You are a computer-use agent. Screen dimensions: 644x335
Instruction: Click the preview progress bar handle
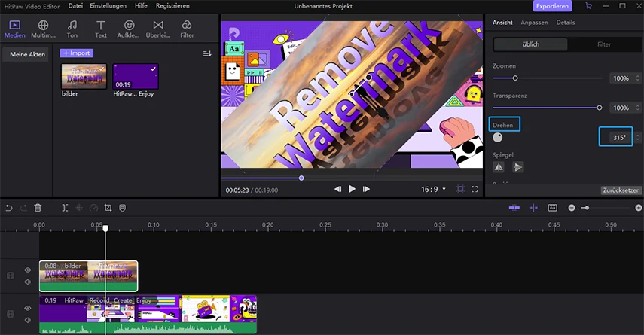(x=301, y=178)
